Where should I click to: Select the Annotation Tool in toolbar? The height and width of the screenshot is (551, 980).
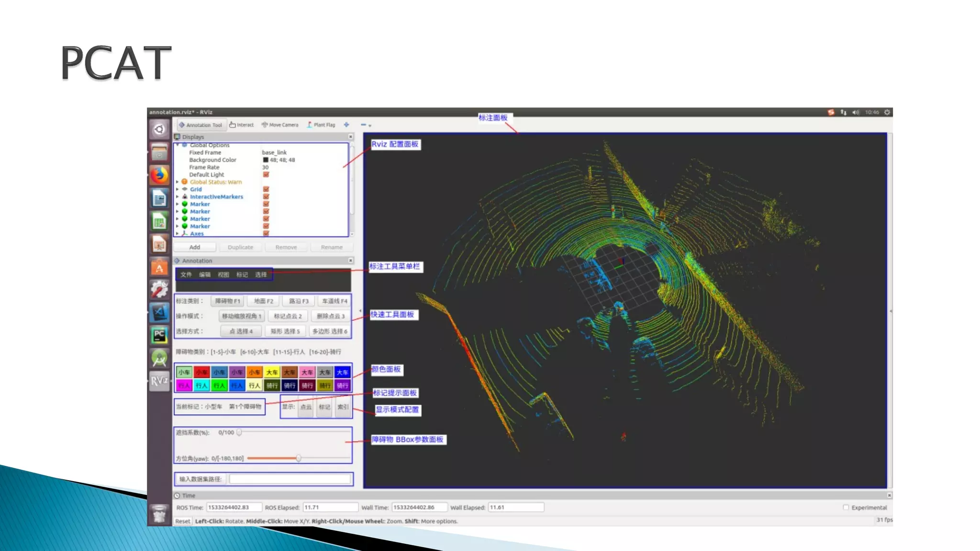pyautogui.click(x=200, y=125)
